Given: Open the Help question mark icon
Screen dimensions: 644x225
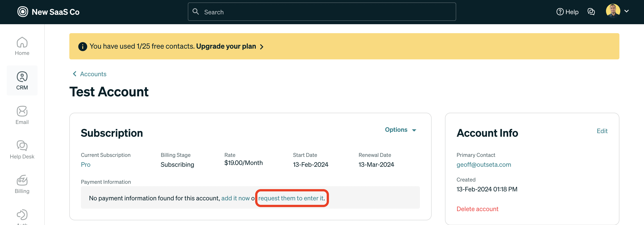Looking at the screenshot, I should (x=560, y=12).
